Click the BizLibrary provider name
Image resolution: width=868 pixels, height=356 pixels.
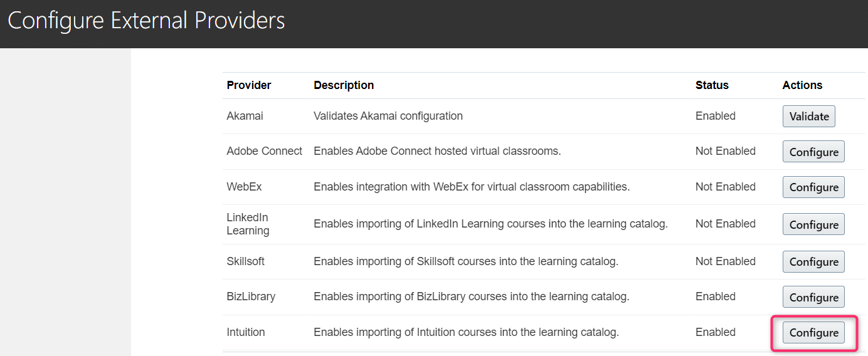[x=251, y=296]
